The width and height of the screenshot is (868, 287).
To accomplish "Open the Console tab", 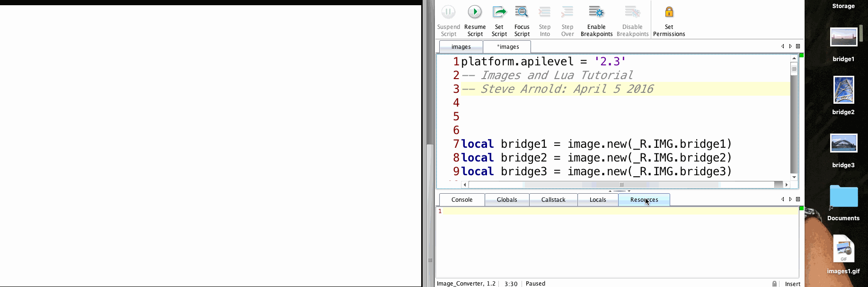I will pyautogui.click(x=462, y=200).
